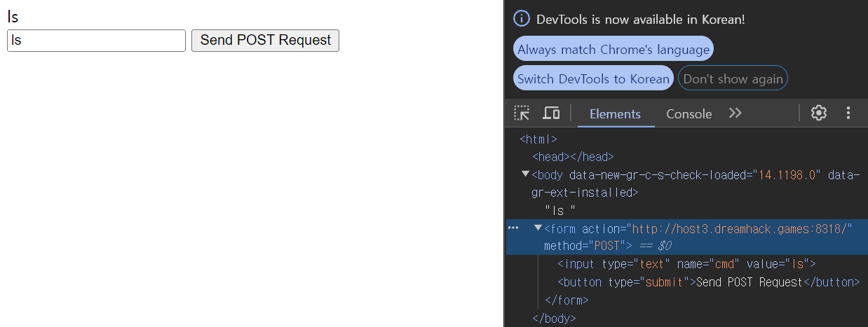This screenshot has height=327, width=868.
Task: Dismiss with Don't show again
Action: (733, 78)
